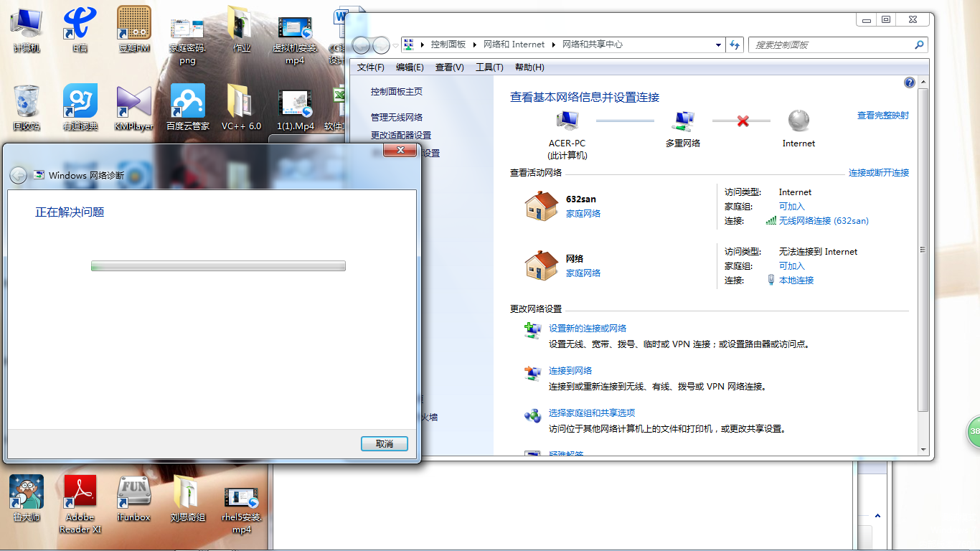The width and height of the screenshot is (980, 551).
Task: Open 无线网络连接 (632san) link
Action: click(824, 221)
